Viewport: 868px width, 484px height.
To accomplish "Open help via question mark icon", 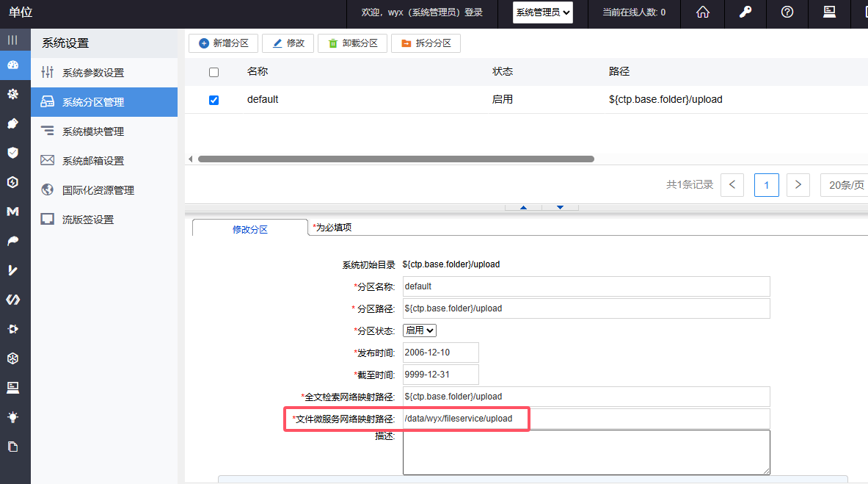I will coord(787,12).
